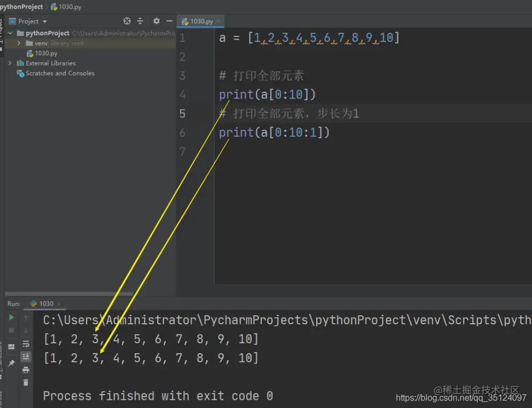Collapse the pythonProject root folder
532x408 pixels.
pos(11,33)
